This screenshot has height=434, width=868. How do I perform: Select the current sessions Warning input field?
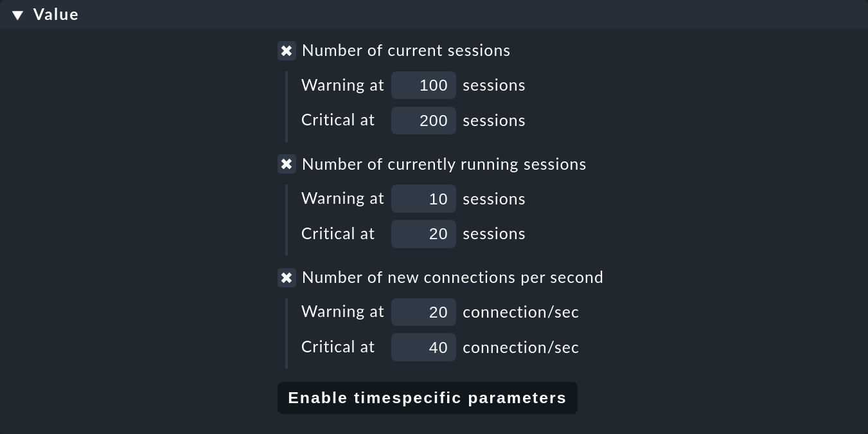423,85
